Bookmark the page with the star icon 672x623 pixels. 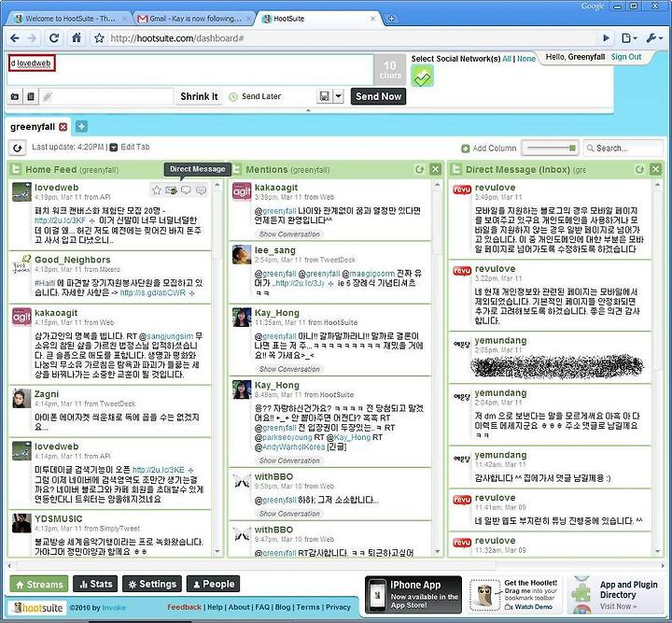coord(99,38)
